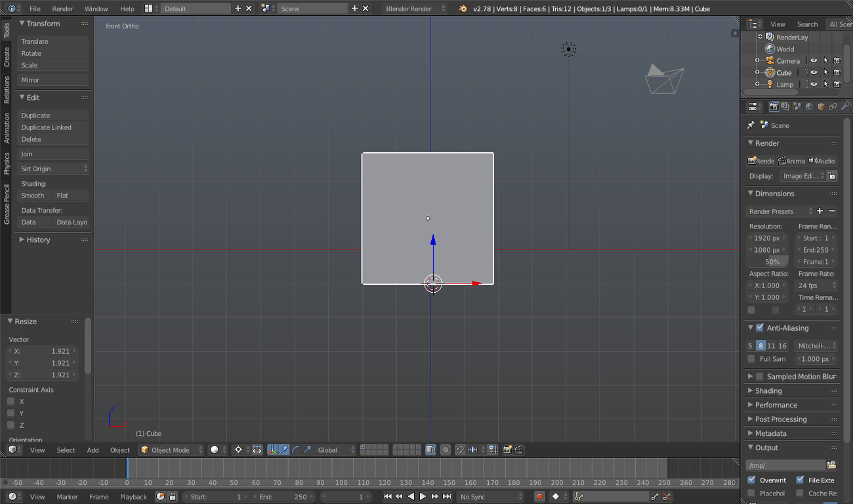Open the File menu
Image resolution: width=853 pixels, height=504 pixels.
35,9
